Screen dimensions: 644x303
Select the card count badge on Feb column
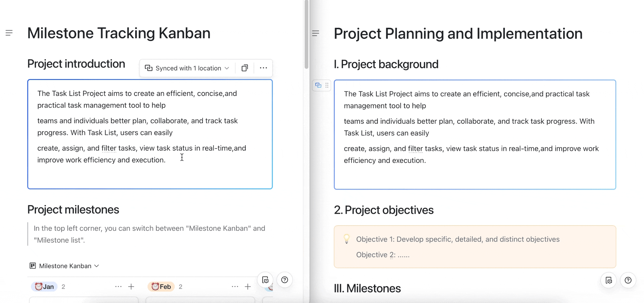point(181,286)
